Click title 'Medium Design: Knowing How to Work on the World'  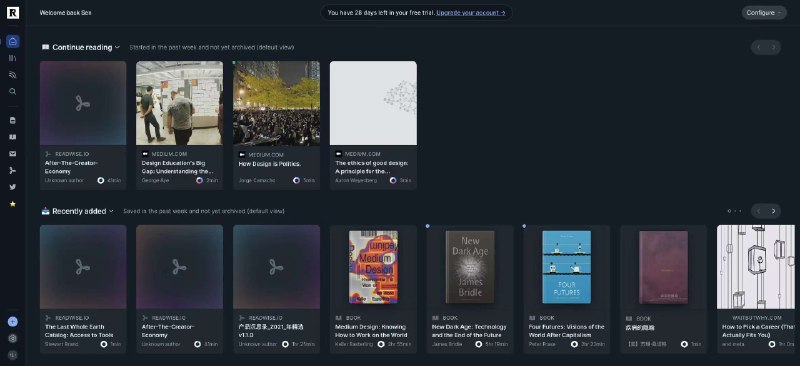click(371, 331)
